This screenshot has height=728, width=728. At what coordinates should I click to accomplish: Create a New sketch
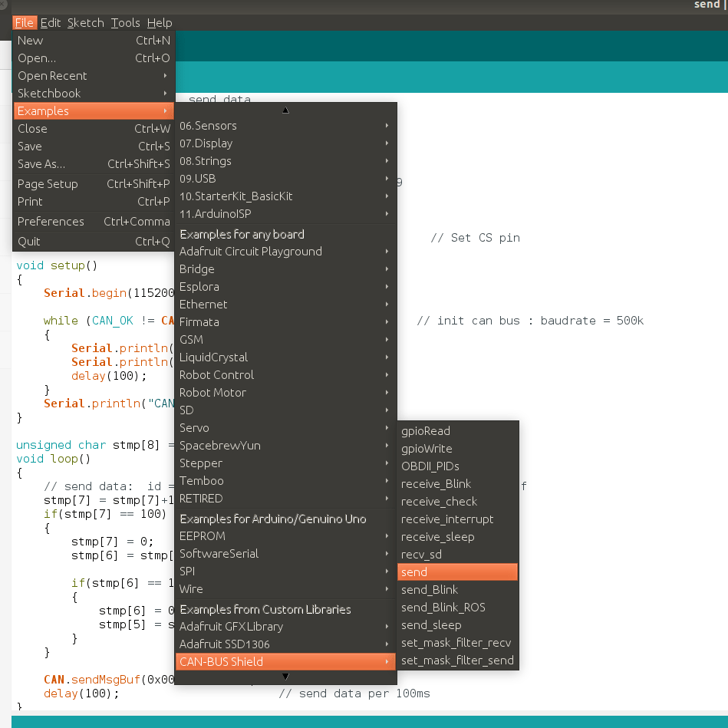30,40
